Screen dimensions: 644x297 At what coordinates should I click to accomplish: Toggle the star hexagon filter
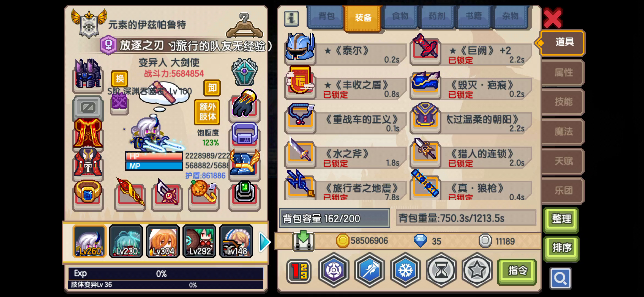(x=477, y=270)
